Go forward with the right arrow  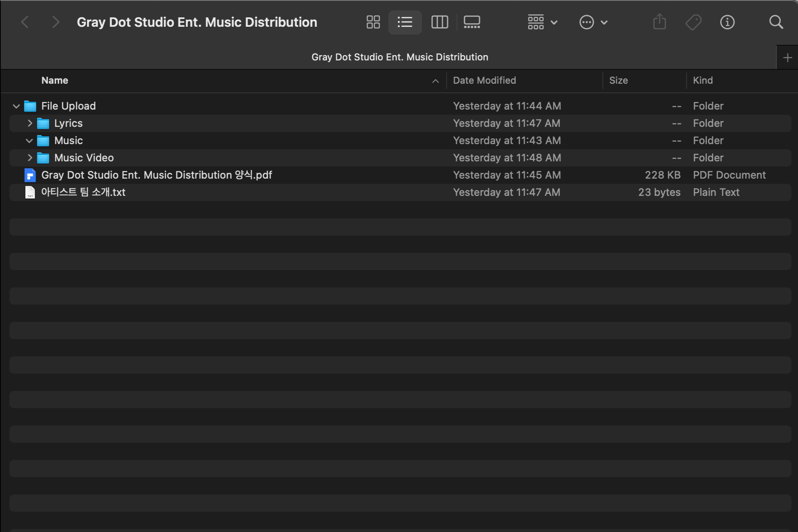(55, 22)
